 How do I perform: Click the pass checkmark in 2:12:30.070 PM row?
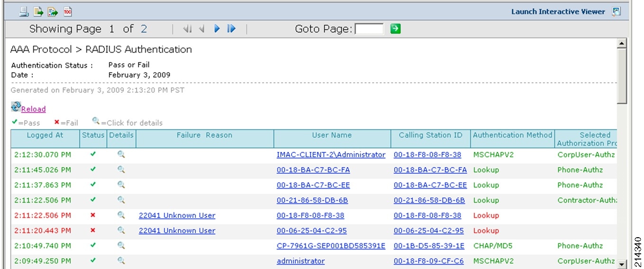[x=93, y=154]
